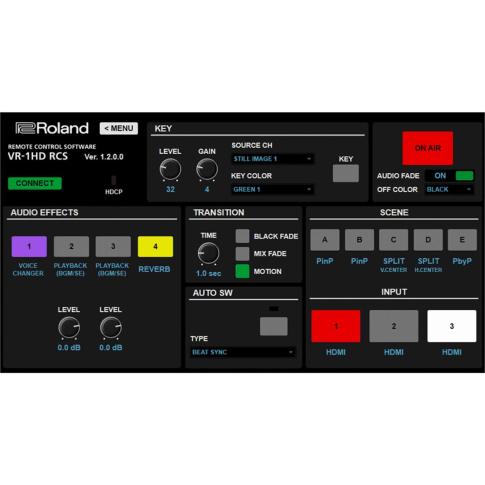This screenshot has height=485, width=485.
Task: Select red input 1 HDMI
Action: pyautogui.click(x=336, y=326)
